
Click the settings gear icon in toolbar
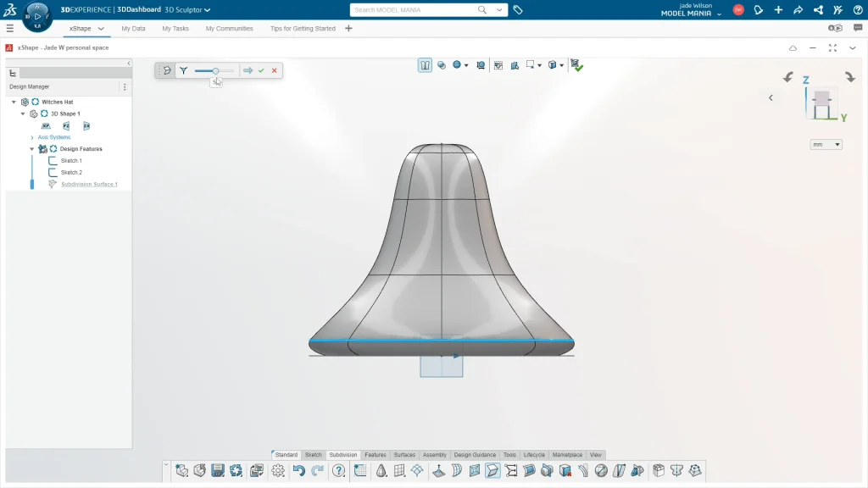point(278,470)
